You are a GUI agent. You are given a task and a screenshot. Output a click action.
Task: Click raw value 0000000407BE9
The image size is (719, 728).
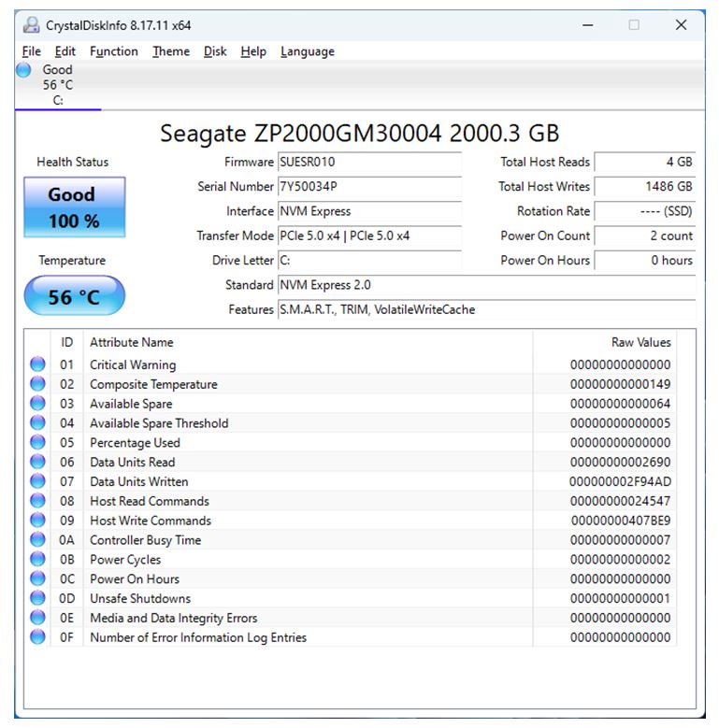(621, 521)
